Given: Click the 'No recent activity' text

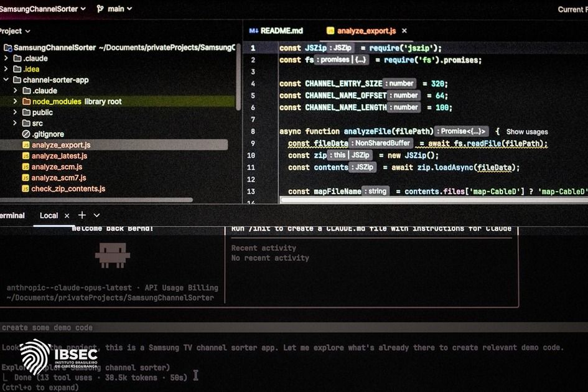Looking at the screenshot, I should pos(270,258).
